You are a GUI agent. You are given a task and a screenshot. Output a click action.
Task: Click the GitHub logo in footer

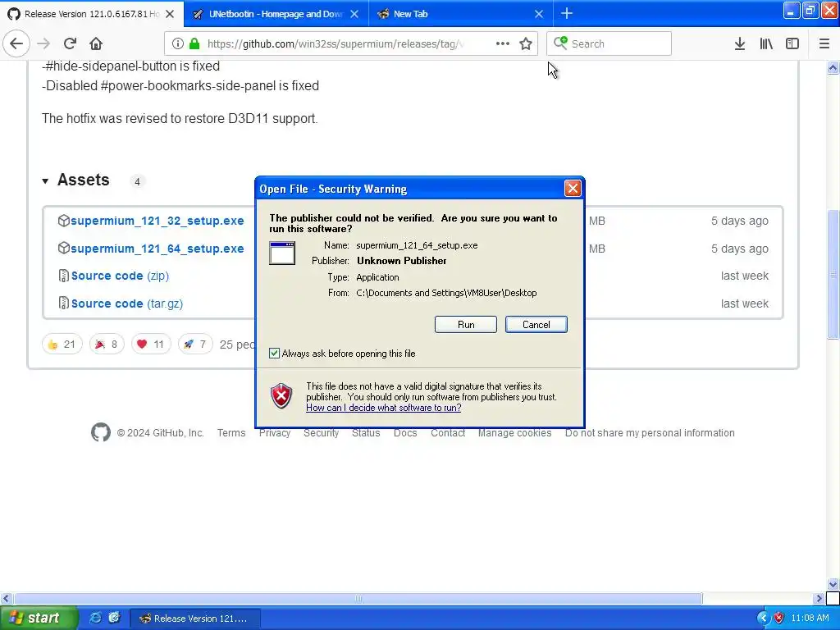click(100, 432)
